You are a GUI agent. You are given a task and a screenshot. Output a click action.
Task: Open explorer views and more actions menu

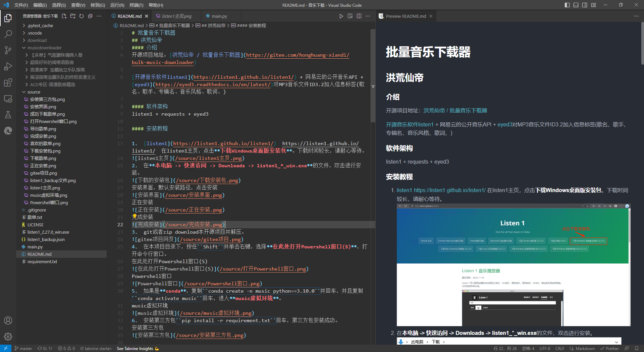click(99, 16)
